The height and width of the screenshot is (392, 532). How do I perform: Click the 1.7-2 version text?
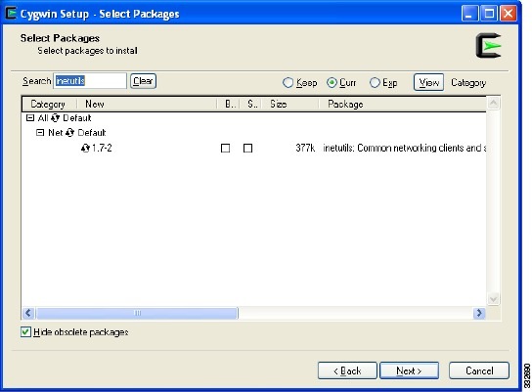coord(102,148)
